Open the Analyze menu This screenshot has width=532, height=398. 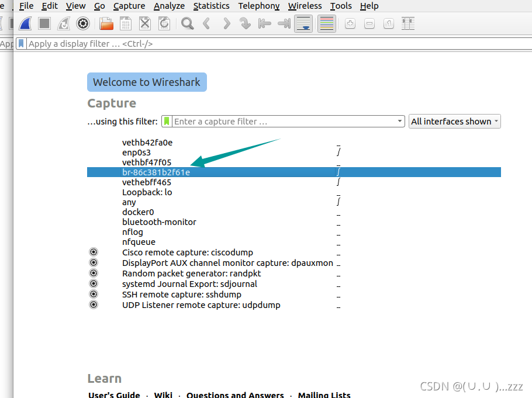169,6
